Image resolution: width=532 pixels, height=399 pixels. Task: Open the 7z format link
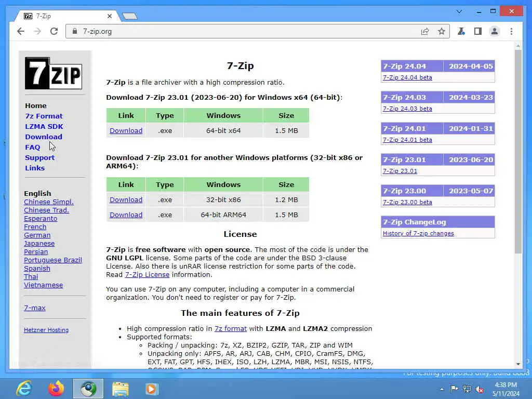click(230, 329)
